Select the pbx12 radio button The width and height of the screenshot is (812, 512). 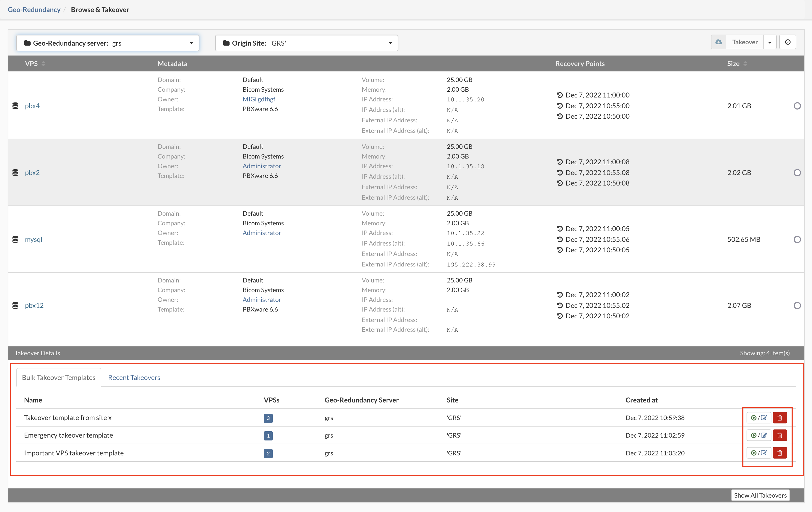797,306
